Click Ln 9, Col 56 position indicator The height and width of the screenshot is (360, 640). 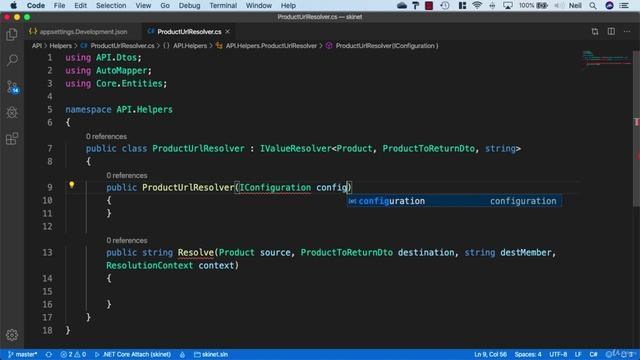[x=490, y=354]
